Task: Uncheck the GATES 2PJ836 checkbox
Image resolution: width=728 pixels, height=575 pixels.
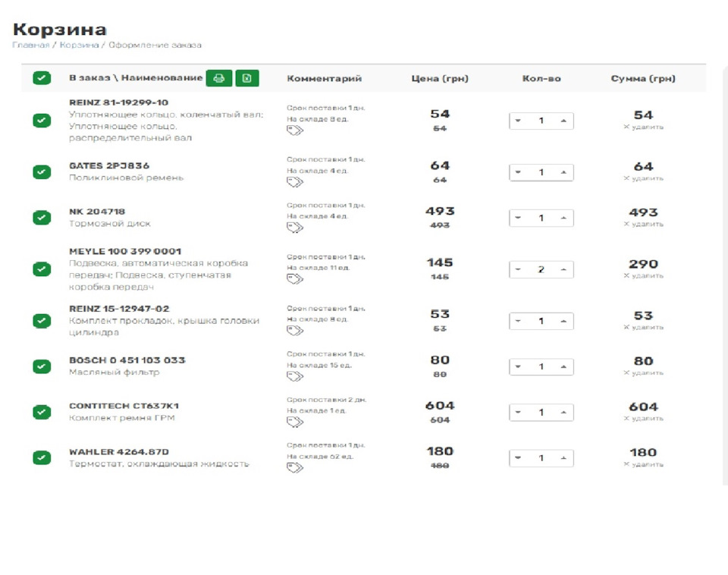Action: [42, 172]
